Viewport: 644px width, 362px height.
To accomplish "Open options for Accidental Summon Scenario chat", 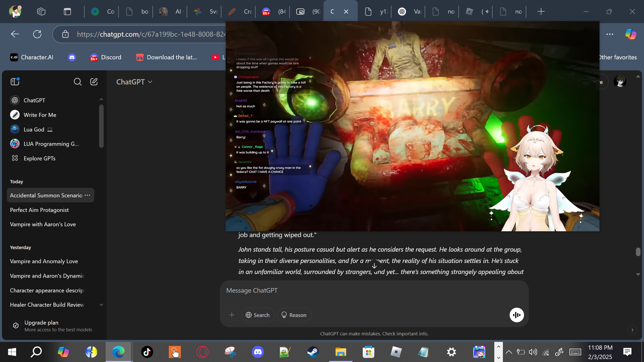I will (87, 195).
